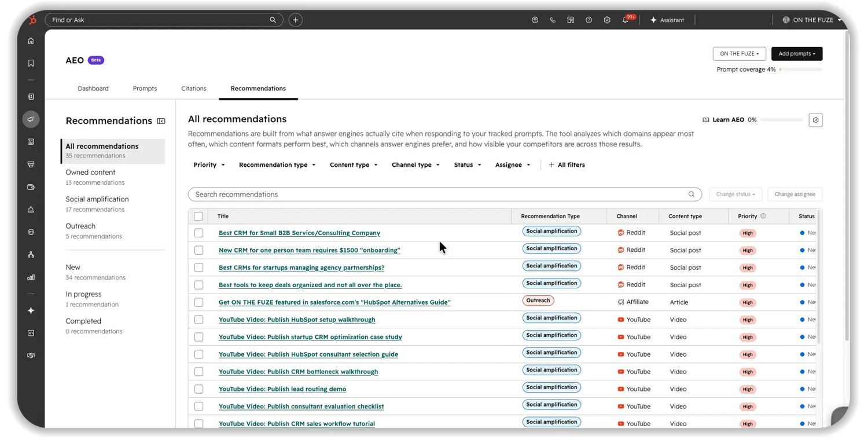
Task: Tick checkbox for Publish HubSpot setup walkthrough row
Action: click(x=198, y=320)
